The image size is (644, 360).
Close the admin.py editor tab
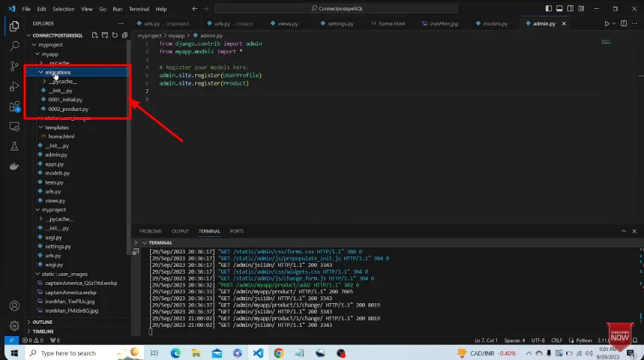click(x=564, y=24)
